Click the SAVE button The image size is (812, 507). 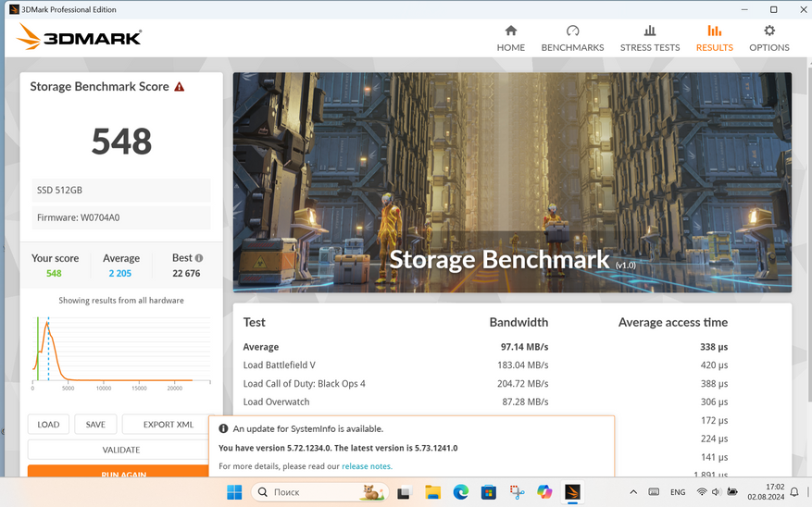tap(95, 425)
